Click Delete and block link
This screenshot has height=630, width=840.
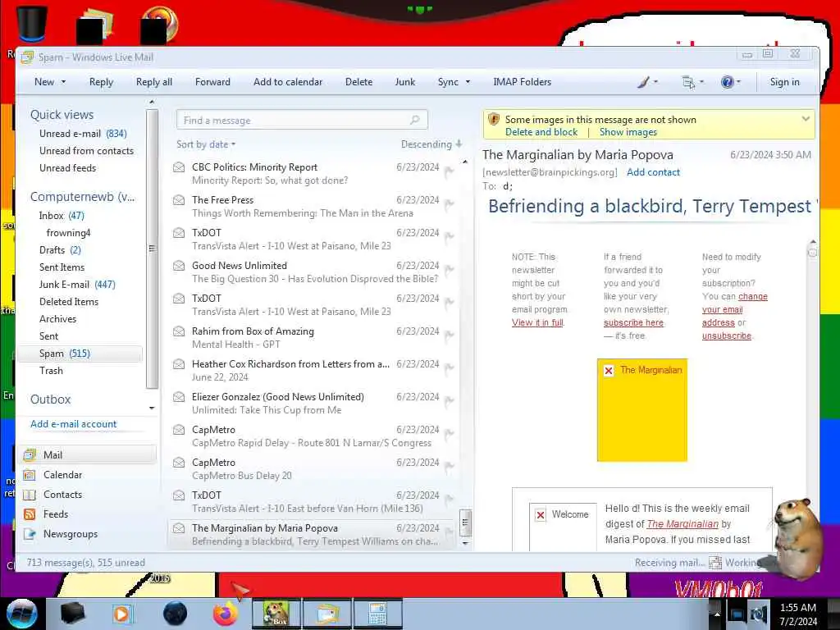pos(541,132)
